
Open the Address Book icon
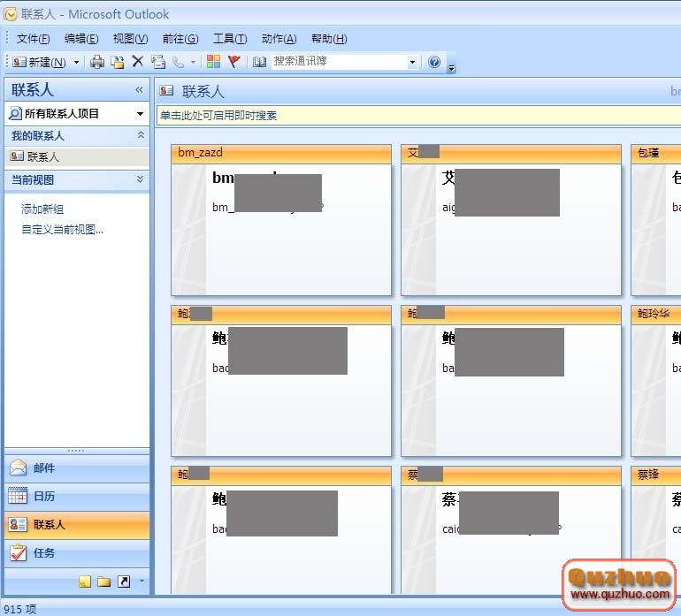tap(259, 62)
